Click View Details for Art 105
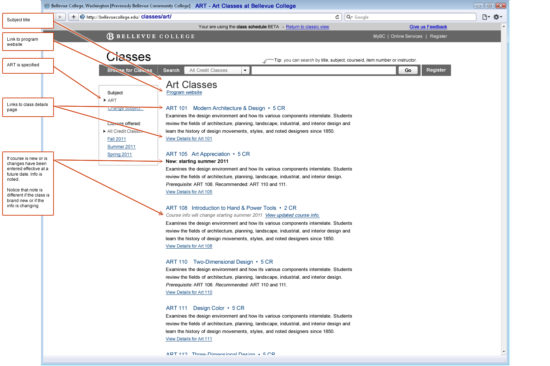Screen dimensions: 550x366 (189, 192)
